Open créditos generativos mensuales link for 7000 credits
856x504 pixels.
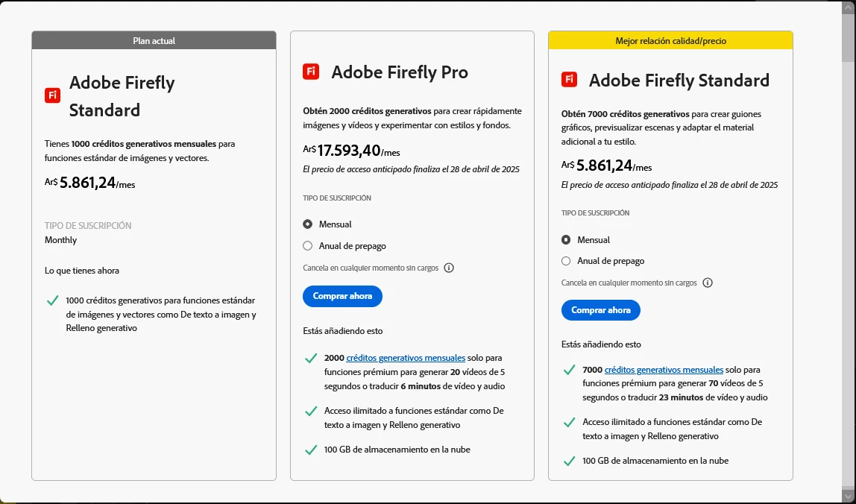point(664,369)
